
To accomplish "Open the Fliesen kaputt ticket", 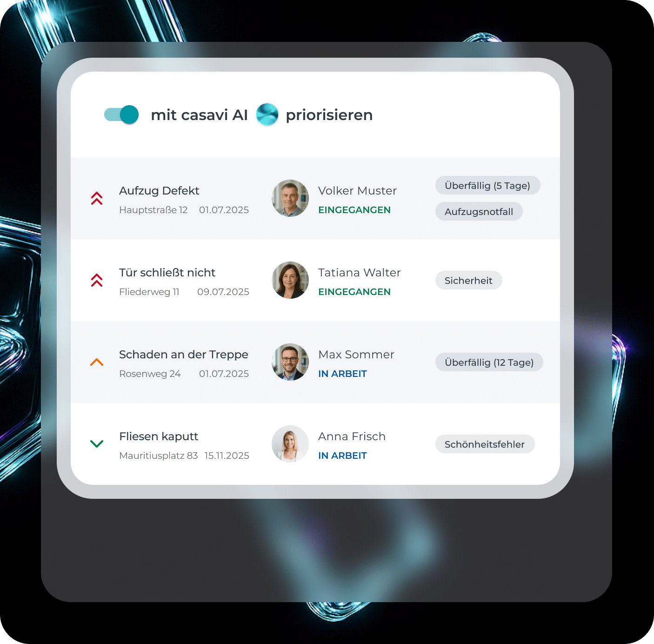I will (159, 436).
